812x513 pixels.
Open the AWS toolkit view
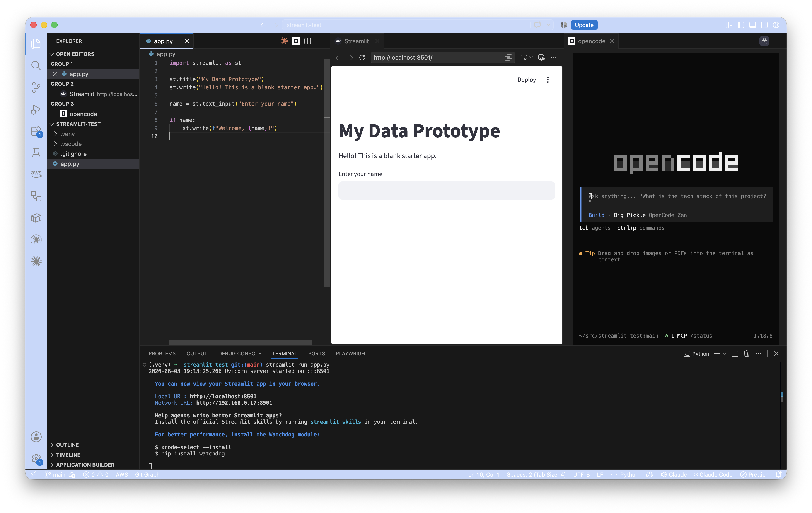pos(36,174)
